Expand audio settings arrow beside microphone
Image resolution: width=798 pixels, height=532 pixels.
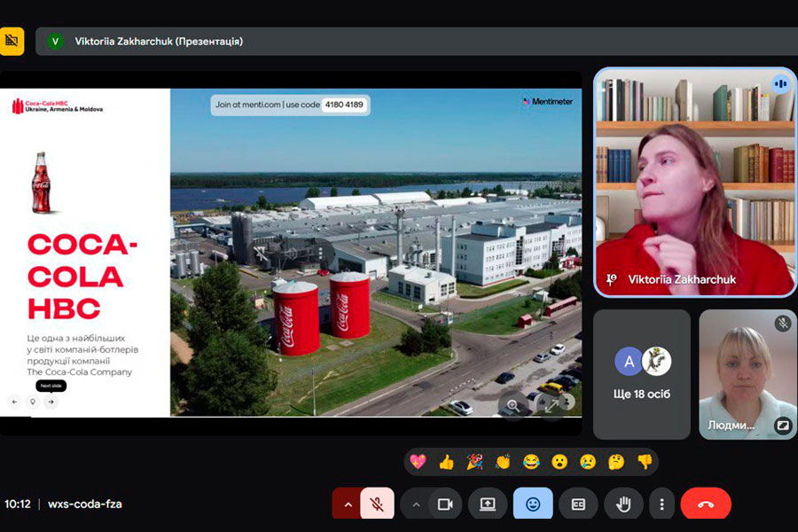[348, 504]
